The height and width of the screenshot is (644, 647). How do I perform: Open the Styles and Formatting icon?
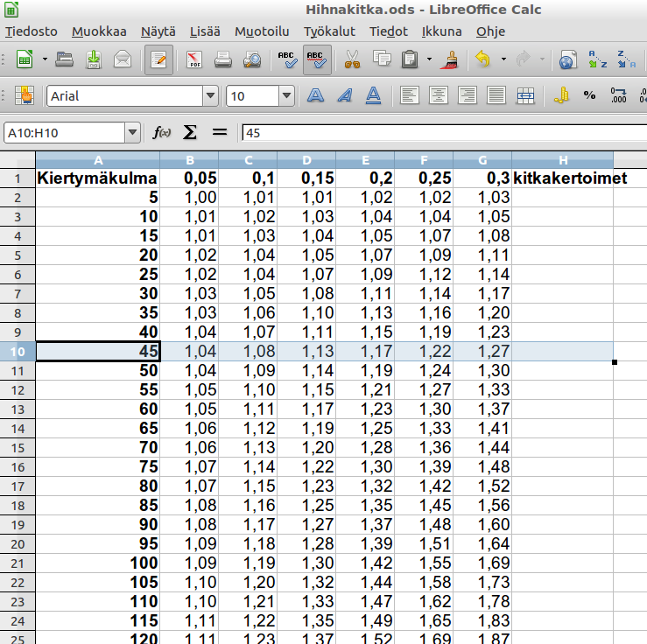tap(25, 95)
